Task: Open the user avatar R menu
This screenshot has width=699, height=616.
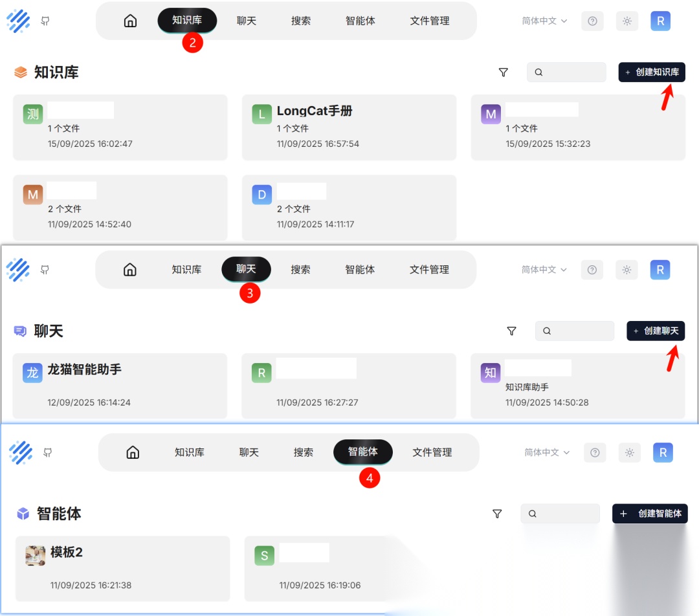Action: click(x=660, y=21)
